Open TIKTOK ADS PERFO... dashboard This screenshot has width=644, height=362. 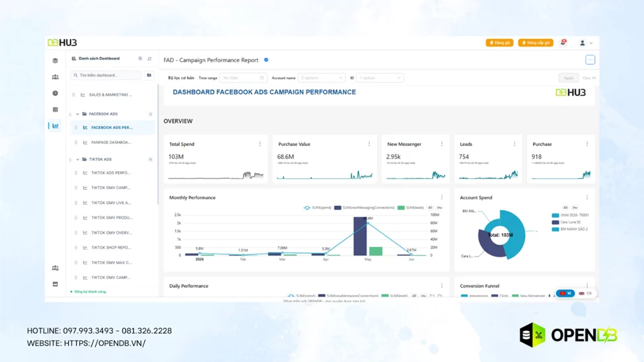coord(110,173)
